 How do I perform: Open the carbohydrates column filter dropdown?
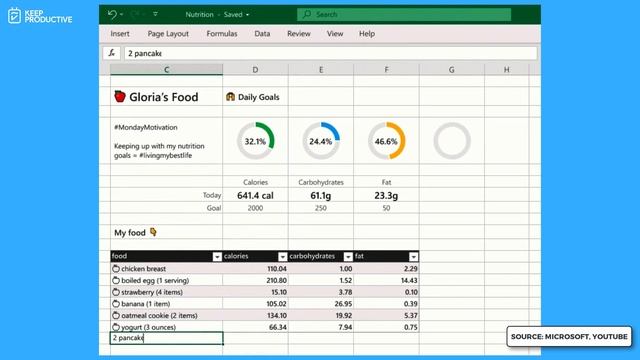pos(348,256)
